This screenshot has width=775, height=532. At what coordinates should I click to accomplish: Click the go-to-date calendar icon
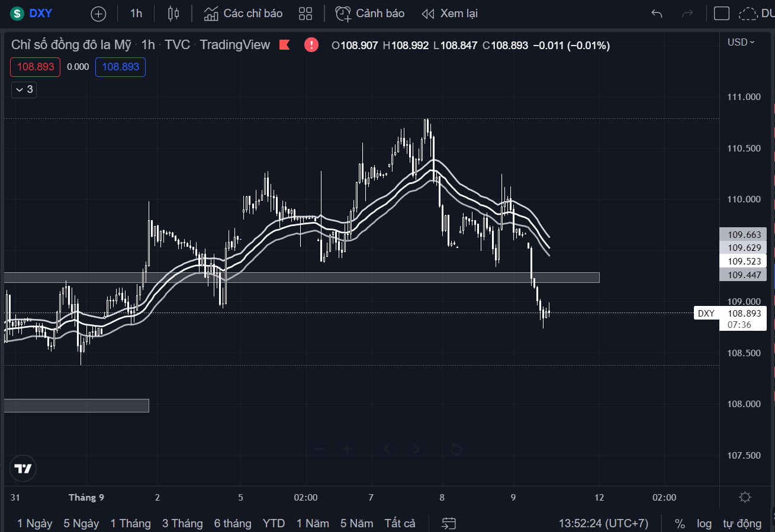449,523
